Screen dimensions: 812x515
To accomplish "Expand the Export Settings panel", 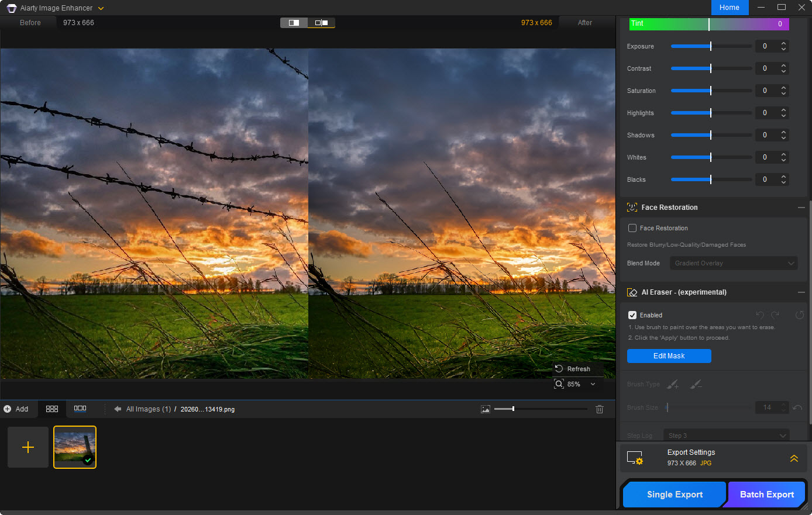I will pos(794,458).
